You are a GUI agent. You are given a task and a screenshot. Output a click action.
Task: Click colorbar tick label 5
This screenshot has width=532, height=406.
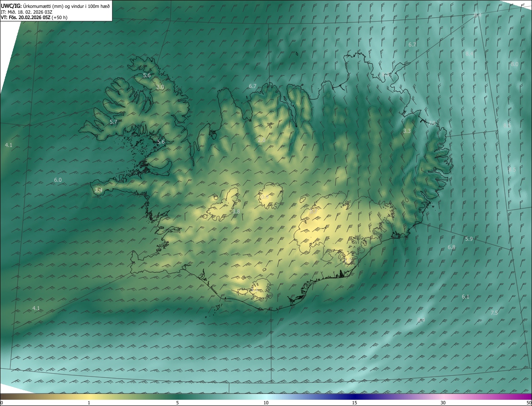(x=177, y=403)
